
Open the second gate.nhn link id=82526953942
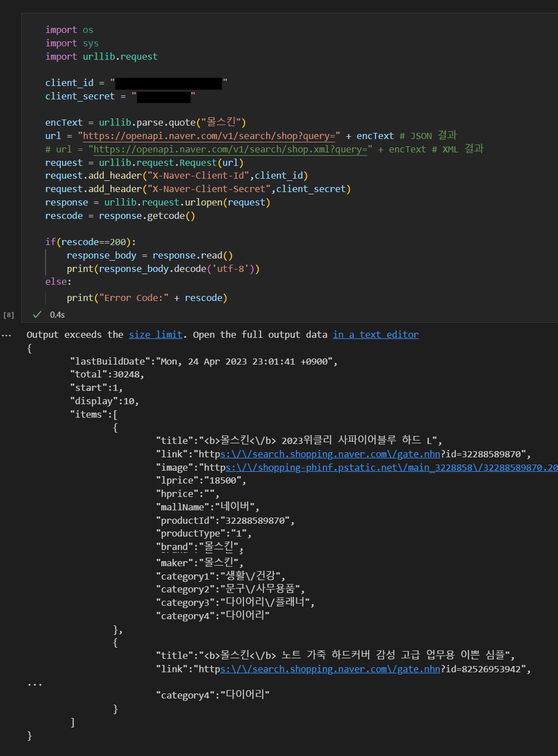(x=330, y=669)
